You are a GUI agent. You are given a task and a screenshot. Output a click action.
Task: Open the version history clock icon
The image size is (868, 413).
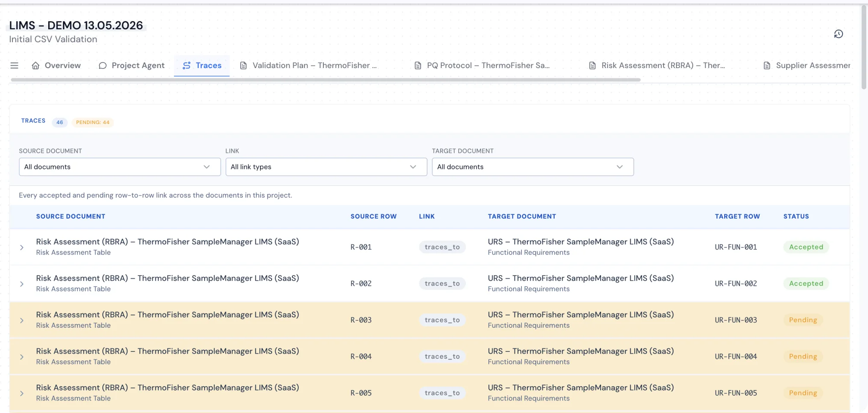838,34
